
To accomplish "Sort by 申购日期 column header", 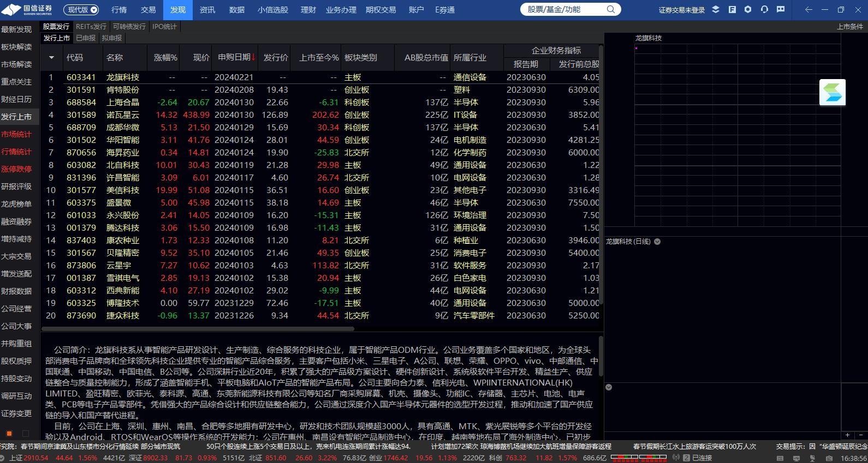I will coord(236,57).
